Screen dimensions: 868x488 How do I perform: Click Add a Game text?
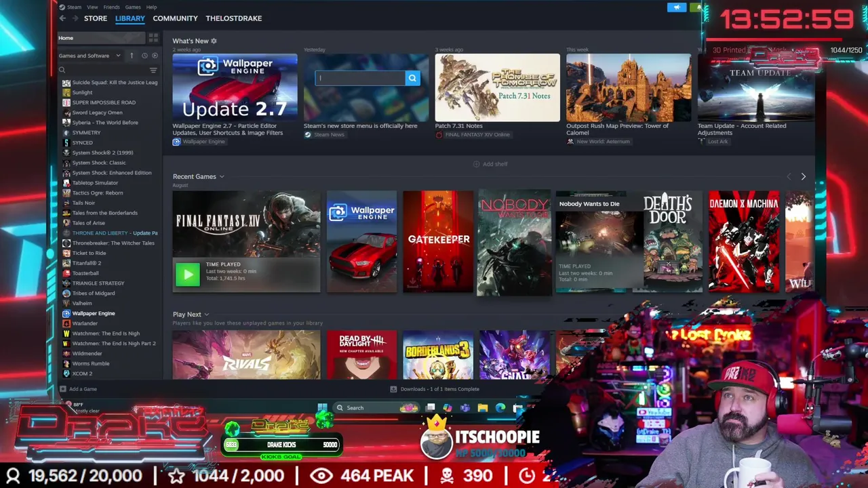point(83,389)
